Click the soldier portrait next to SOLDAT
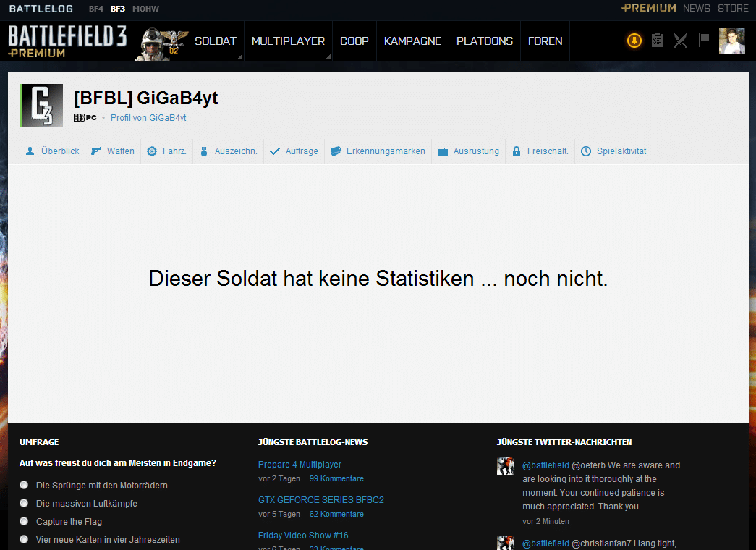This screenshot has height=550, width=756. pos(161,43)
